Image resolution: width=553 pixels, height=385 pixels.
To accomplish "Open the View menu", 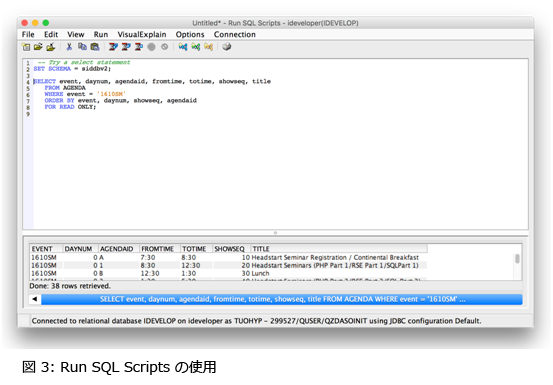I will point(76,34).
